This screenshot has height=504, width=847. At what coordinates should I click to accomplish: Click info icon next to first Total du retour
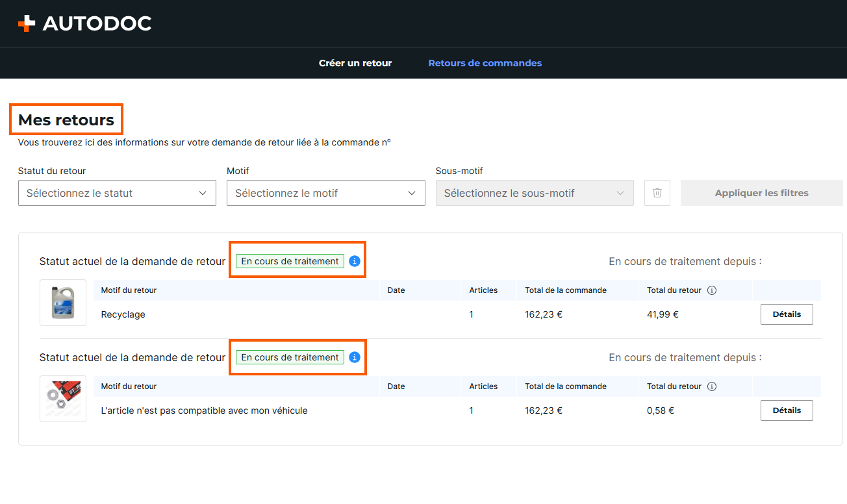click(x=712, y=290)
